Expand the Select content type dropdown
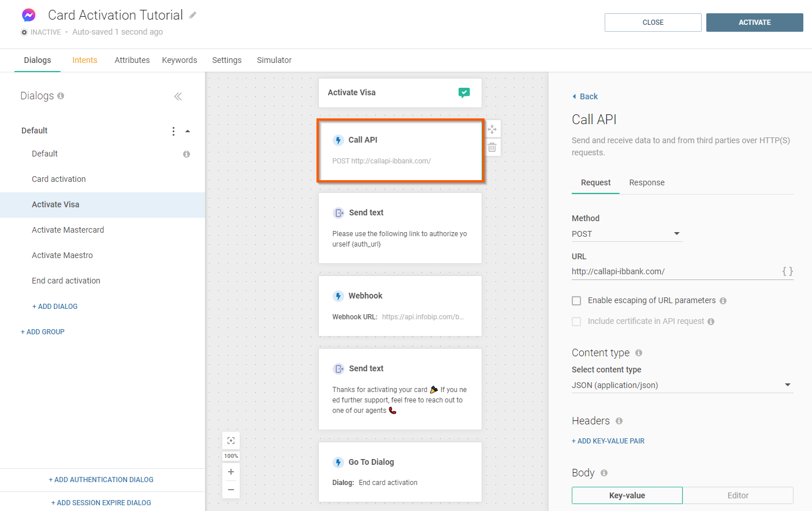This screenshot has width=812, height=511. pyautogui.click(x=681, y=385)
